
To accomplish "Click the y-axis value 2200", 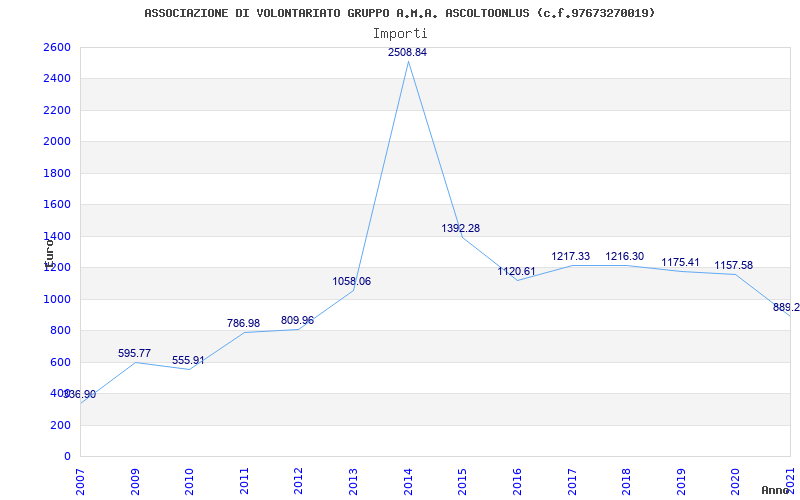I will click(x=58, y=110).
